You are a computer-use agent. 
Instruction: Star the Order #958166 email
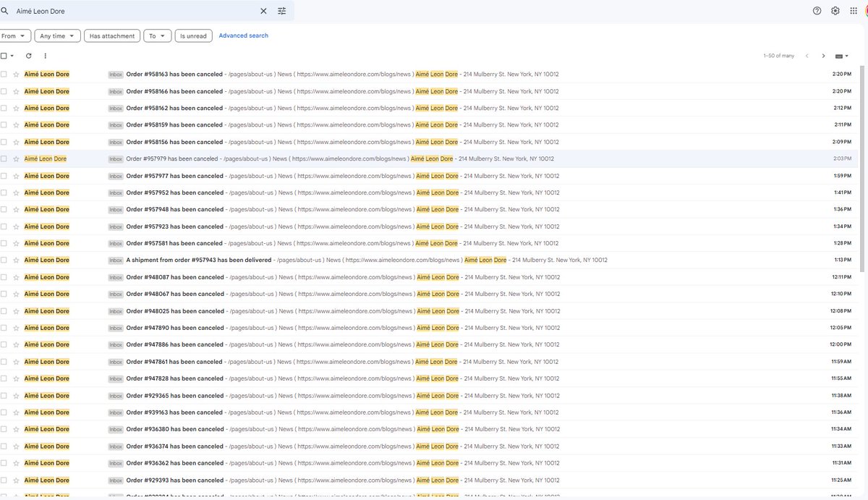click(x=16, y=91)
